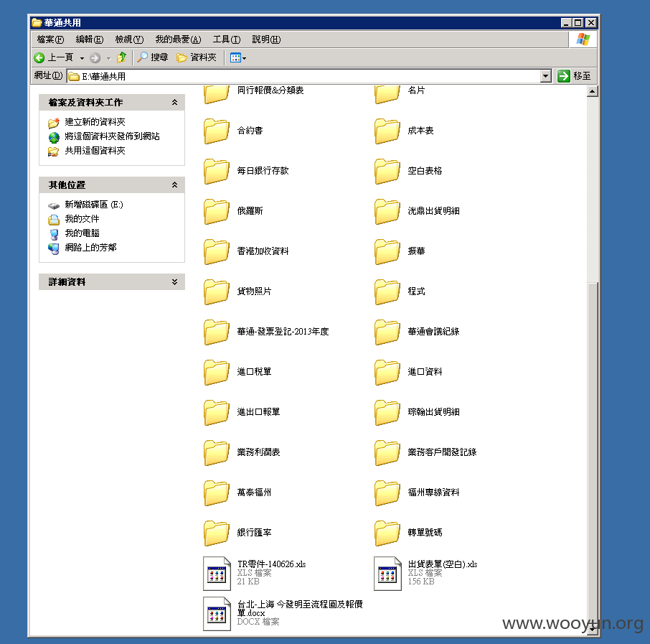The width and height of the screenshot is (650, 644).
Task: Go up one folder level icon
Action: pyautogui.click(x=121, y=57)
